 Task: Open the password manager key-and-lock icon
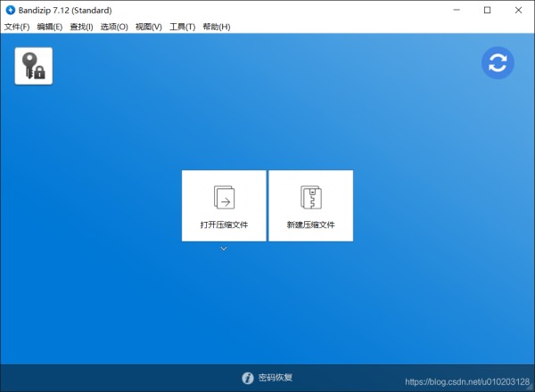coord(34,66)
